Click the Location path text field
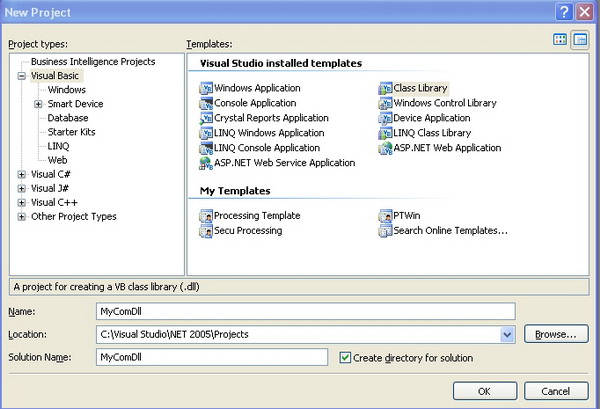The height and width of the screenshot is (409, 600). pos(298,335)
